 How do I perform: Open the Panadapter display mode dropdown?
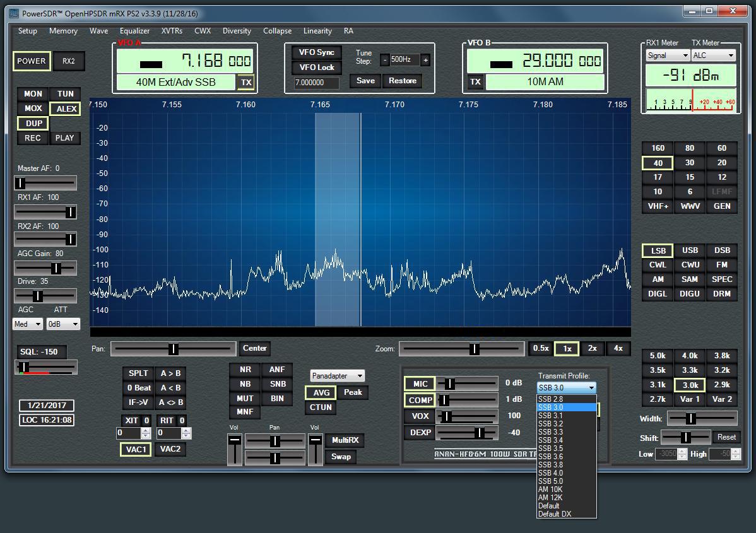(337, 376)
